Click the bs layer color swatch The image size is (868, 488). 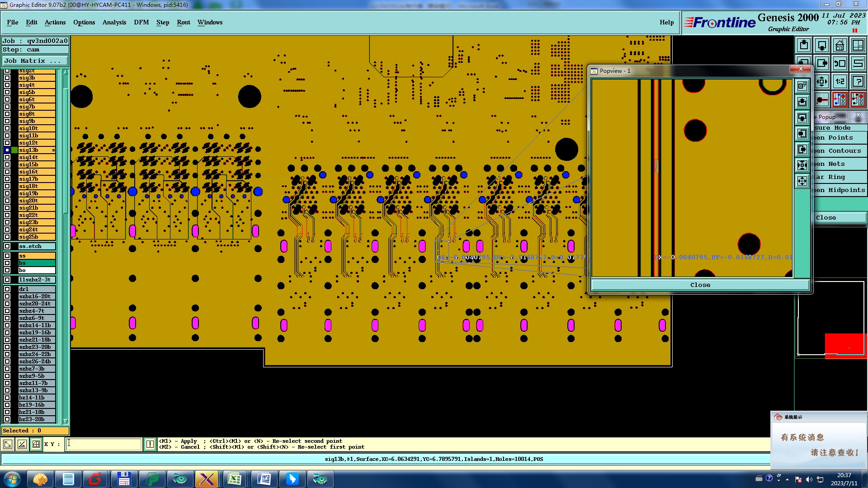(37, 263)
